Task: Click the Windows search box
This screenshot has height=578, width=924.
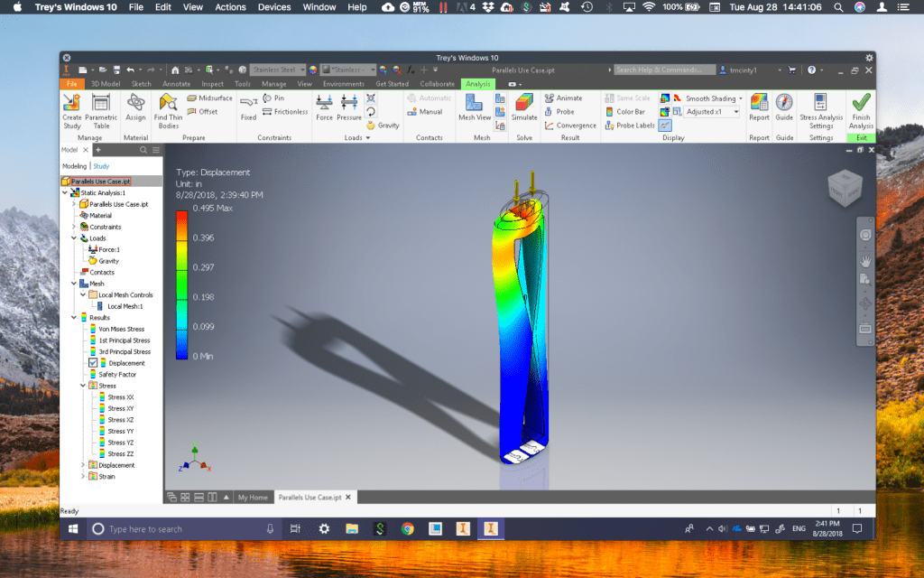Action: tap(182, 529)
